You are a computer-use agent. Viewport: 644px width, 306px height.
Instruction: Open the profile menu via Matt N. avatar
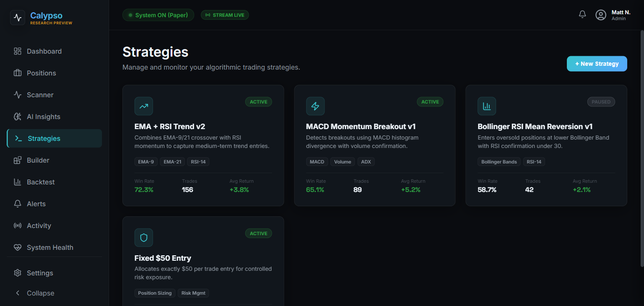click(600, 15)
